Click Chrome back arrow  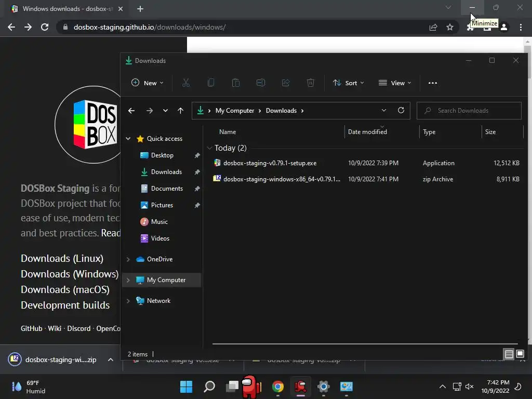point(11,27)
